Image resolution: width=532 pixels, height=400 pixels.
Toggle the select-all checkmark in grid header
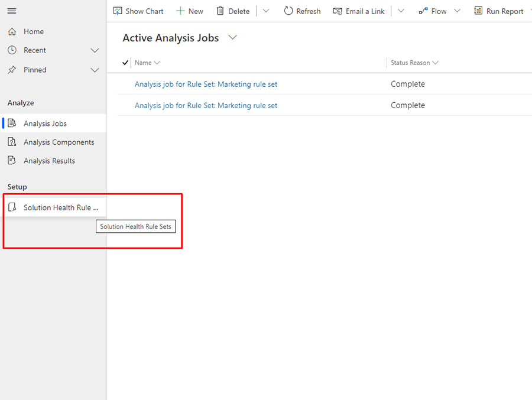tap(125, 63)
